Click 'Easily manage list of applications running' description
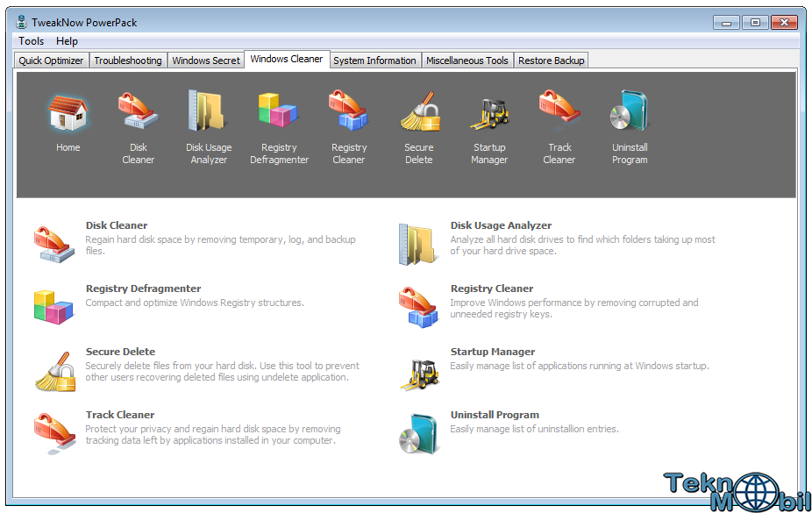812x513 pixels. pyautogui.click(x=580, y=366)
